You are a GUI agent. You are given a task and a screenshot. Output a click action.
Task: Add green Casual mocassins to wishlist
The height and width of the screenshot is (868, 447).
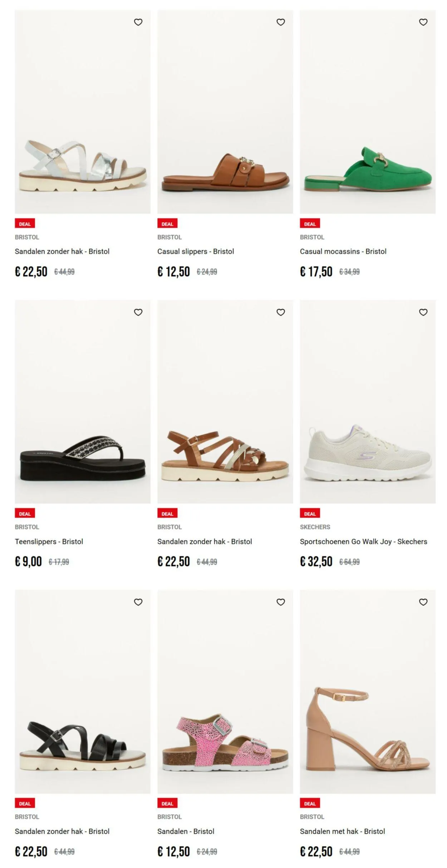click(423, 22)
